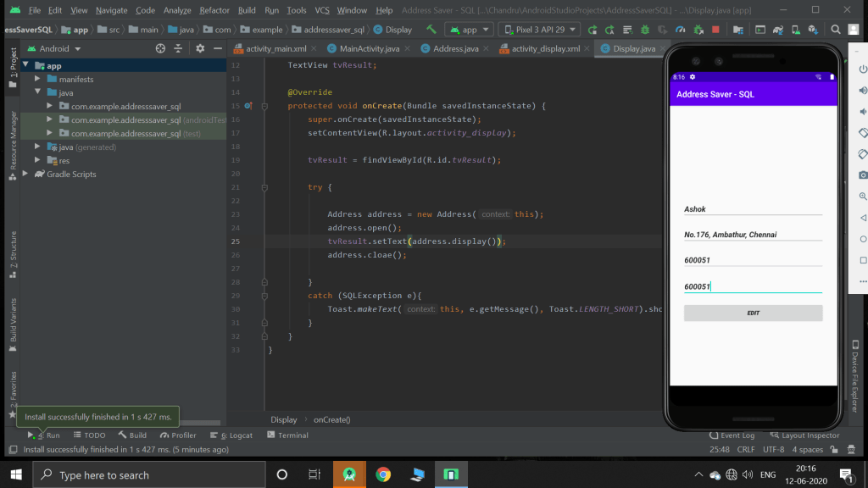Toggle the Project tool window side tab
Screen dimensions: 868x488
point(13,66)
